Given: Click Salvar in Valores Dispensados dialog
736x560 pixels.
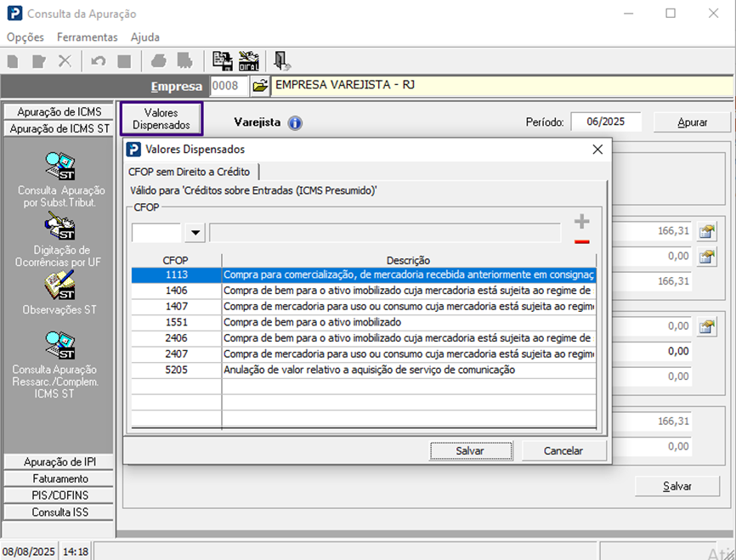Looking at the screenshot, I should (470, 450).
